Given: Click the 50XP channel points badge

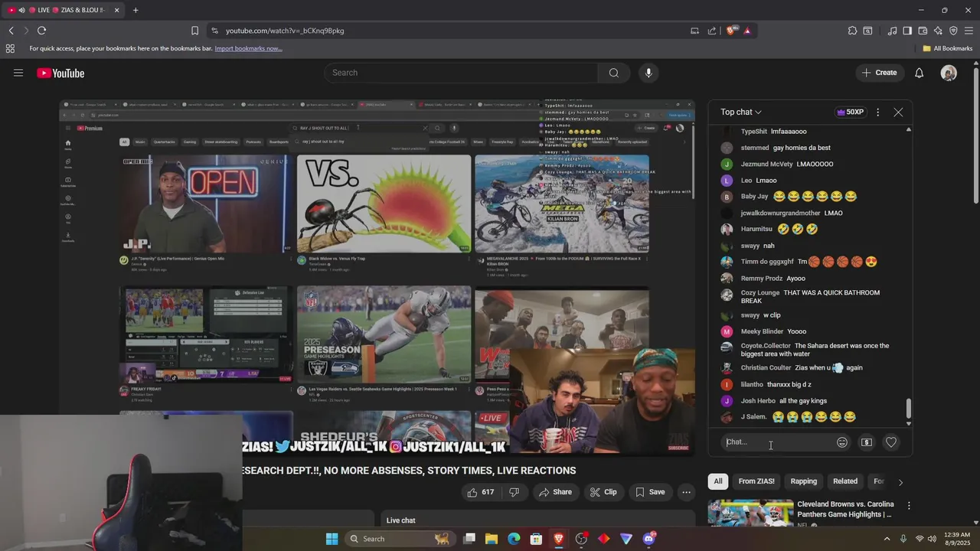Looking at the screenshot, I should click(850, 112).
